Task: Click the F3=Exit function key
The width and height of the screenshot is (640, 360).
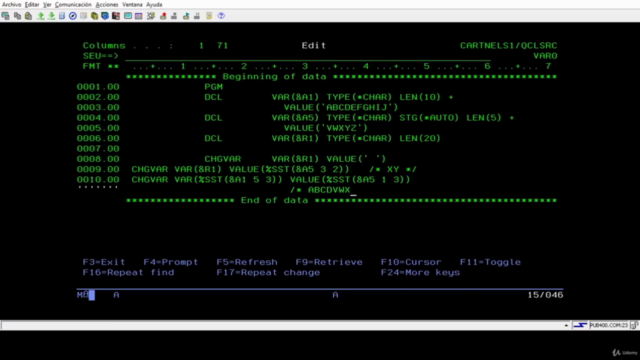Action: click(104, 262)
